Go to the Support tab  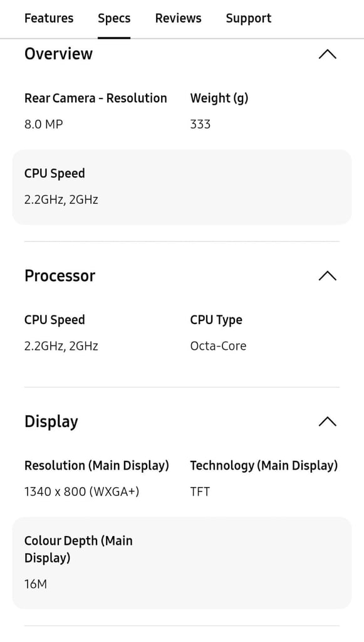pos(249,18)
